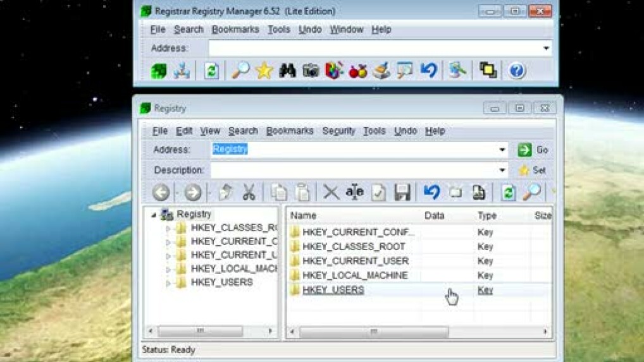Click Undo arrow in Registry window toolbar
Viewport: 644px width, 362px height.
(431, 192)
